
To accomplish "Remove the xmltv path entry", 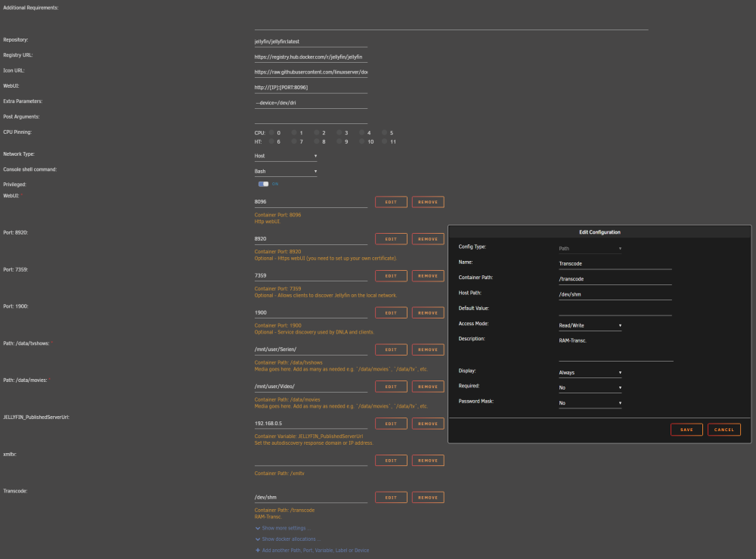I will [x=428, y=461].
